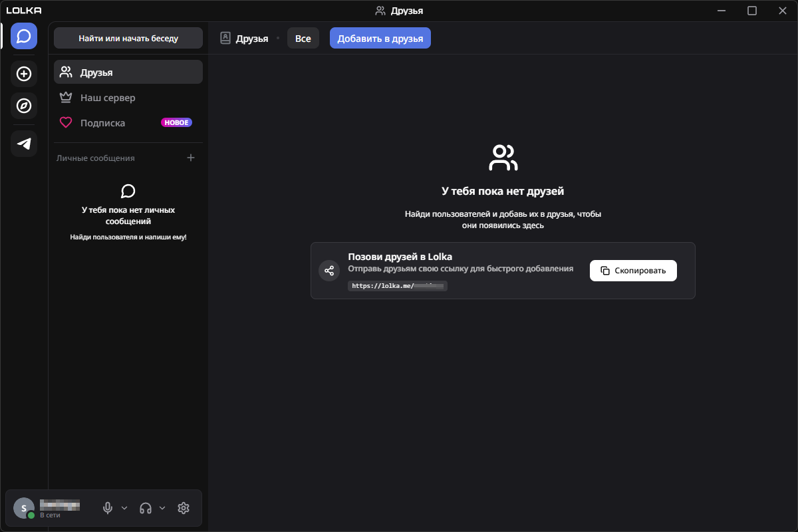Click the add server plus icon
The image size is (798, 532).
(x=24, y=74)
